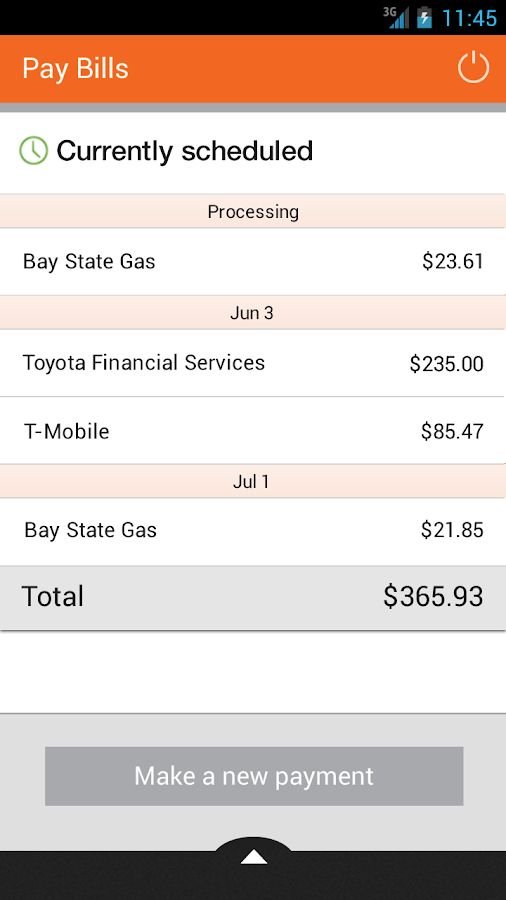The width and height of the screenshot is (506, 900).
Task: Open the processing Bay State Gas $23.61 payment
Action: [253, 262]
